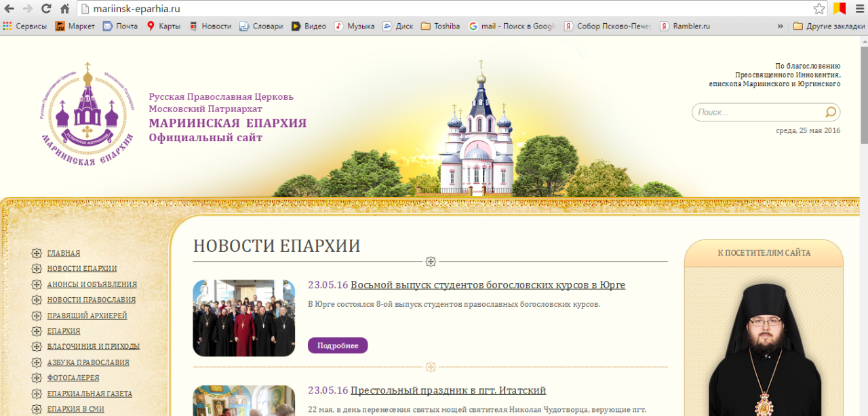868x416 pixels.
Task: Click the cross bullet icon beside ЕПАРХИЯ В СМИ
Action: tap(36, 409)
